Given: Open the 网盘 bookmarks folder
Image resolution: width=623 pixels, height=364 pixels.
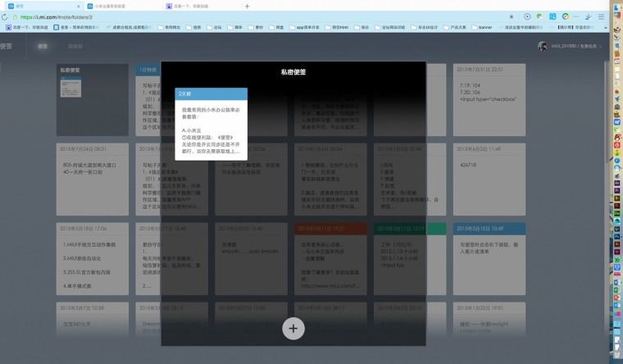Looking at the screenshot, I should (x=276, y=27).
